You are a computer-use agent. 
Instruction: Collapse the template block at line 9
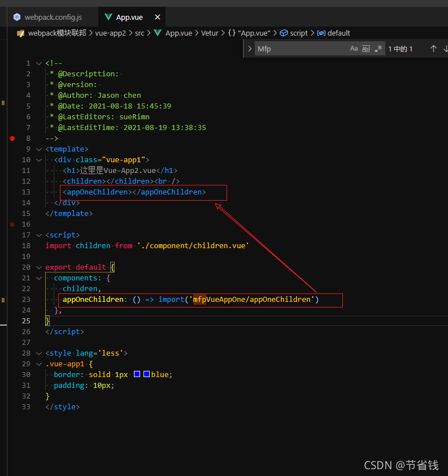click(39, 149)
